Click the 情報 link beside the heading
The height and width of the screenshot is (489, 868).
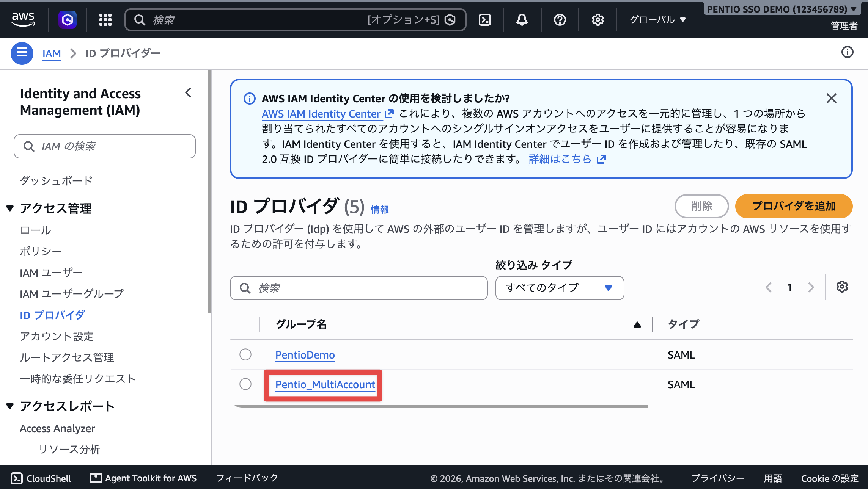pyautogui.click(x=380, y=210)
